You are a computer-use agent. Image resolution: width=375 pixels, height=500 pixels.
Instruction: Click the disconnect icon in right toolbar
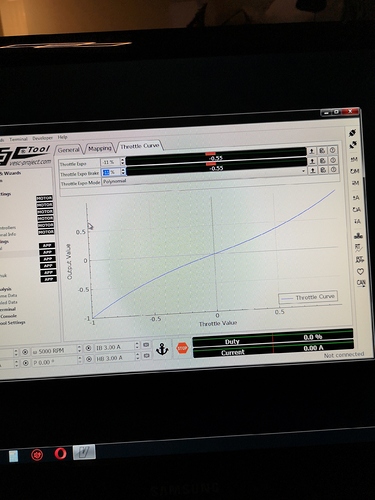pos(353,145)
